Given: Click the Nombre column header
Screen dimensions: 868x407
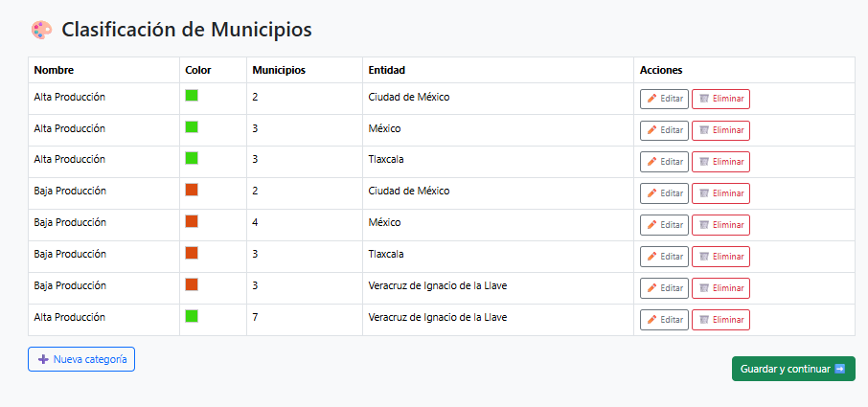Looking at the screenshot, I should click(54, 70).
